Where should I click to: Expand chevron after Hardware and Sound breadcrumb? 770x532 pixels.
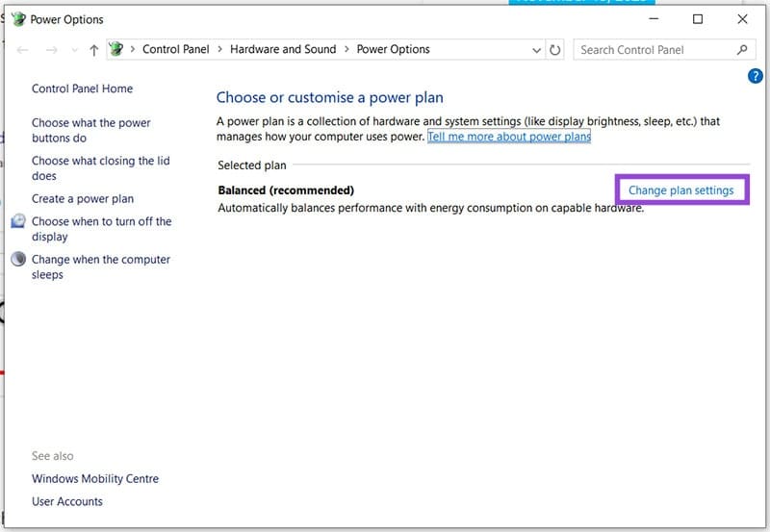(346, 49)
